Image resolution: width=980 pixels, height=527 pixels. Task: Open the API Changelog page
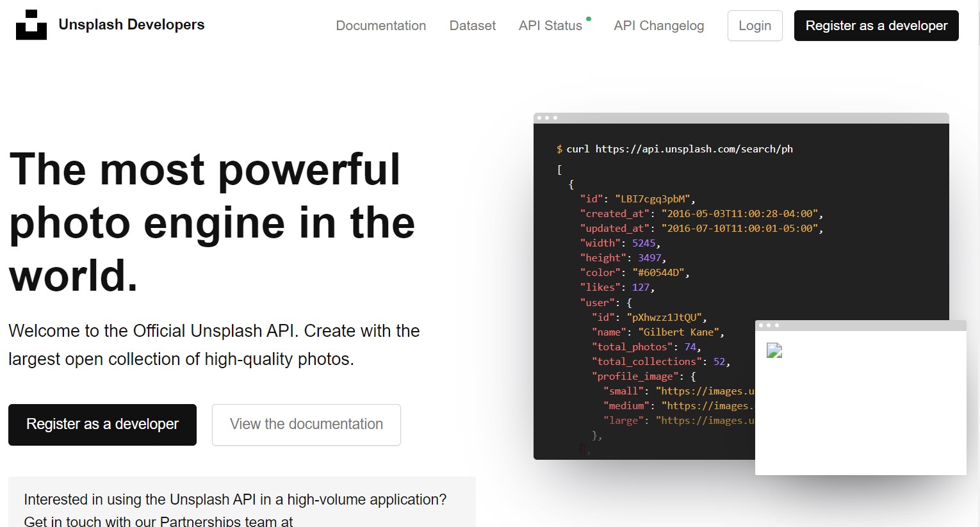click(x=658, y=26)
